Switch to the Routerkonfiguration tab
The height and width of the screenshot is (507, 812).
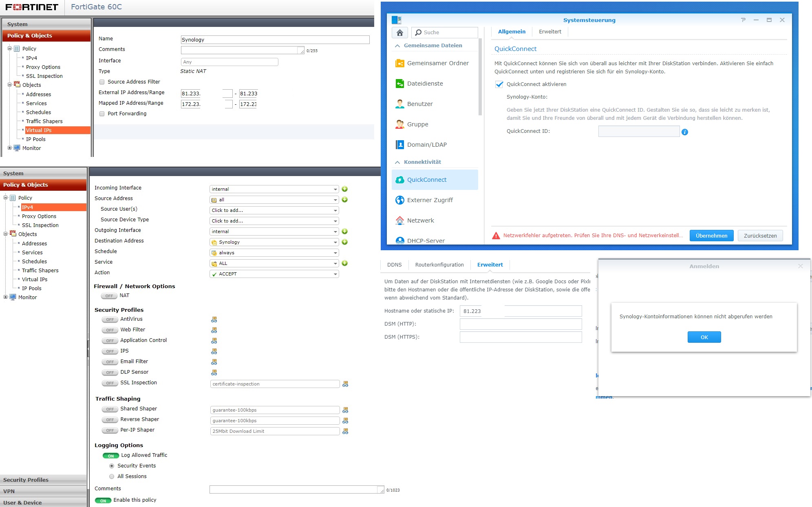tap(439, 265)
